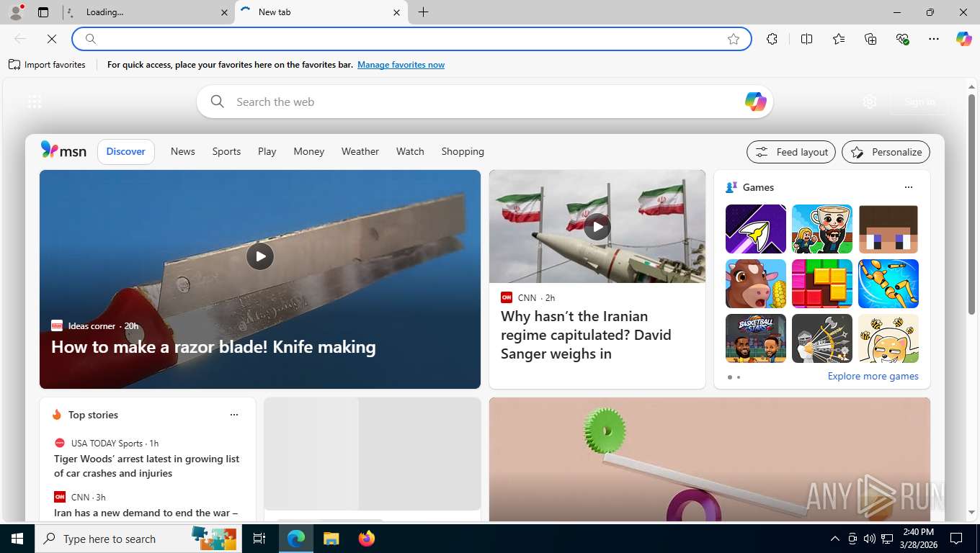Open the msn logo link
This screenshot has height=553, width=980.
point(63,150)
